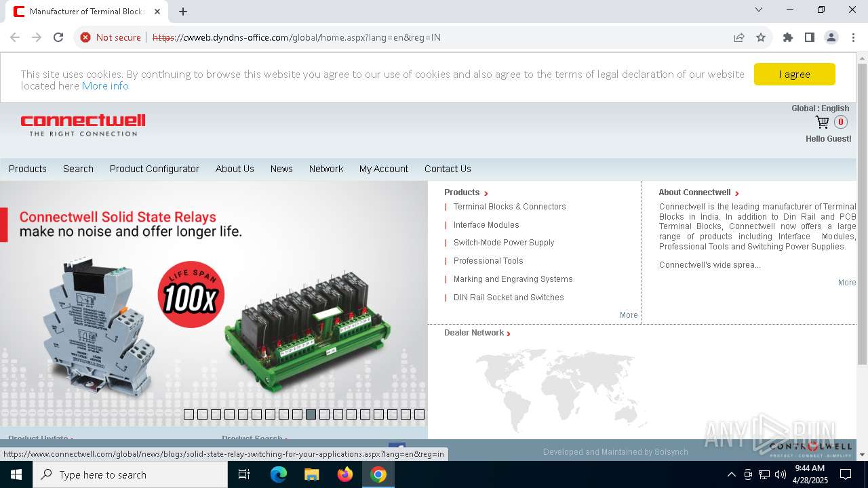Screen dimensions: 868x488
Task: Open the network status tray icon
Action: click(764, 474)
